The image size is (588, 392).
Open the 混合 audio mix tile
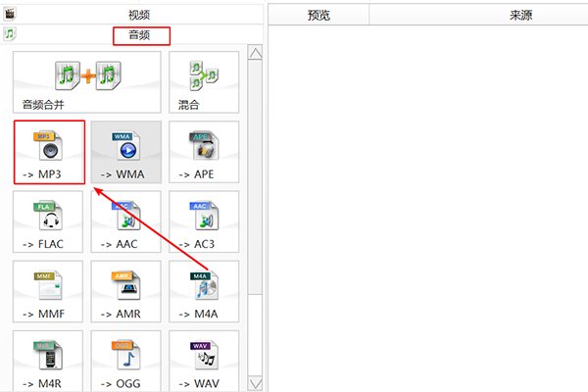(204, 82)
